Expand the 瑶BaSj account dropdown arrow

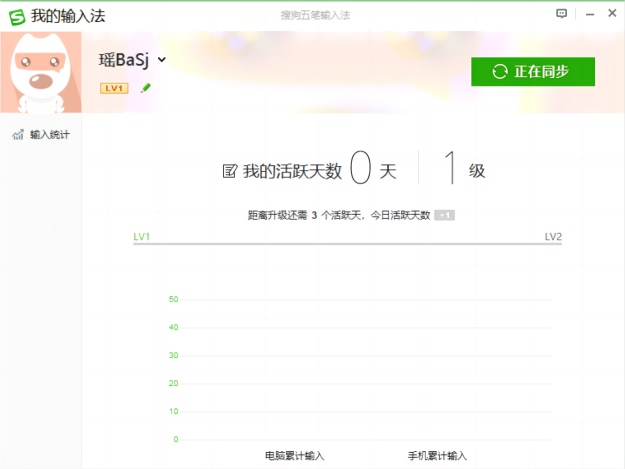tap(161, 60)
